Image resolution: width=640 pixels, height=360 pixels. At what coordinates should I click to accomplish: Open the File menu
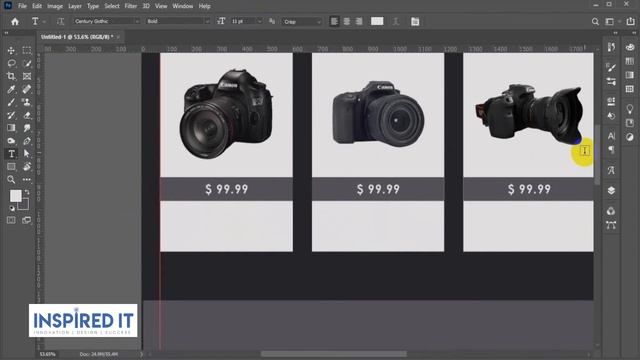coord(22,6)
